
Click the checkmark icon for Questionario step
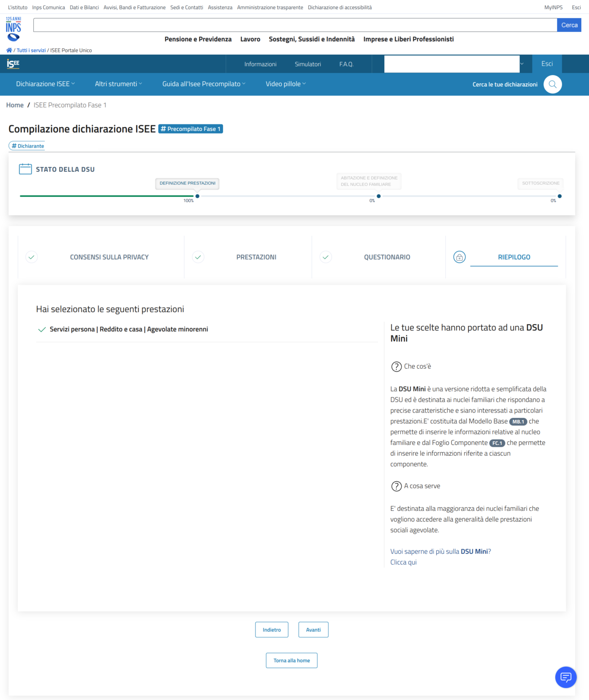click(325, 257)
